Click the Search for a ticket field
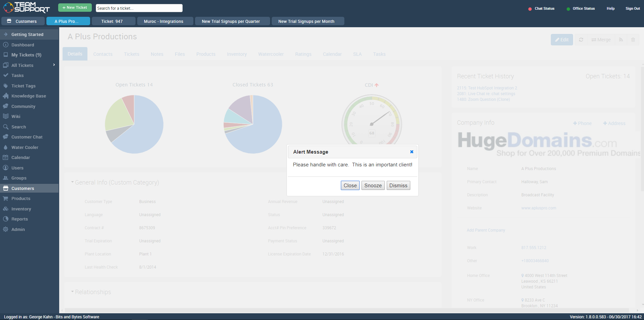This screenshot has height=320, width=644. pyautogui.click(x=139, y=8)
